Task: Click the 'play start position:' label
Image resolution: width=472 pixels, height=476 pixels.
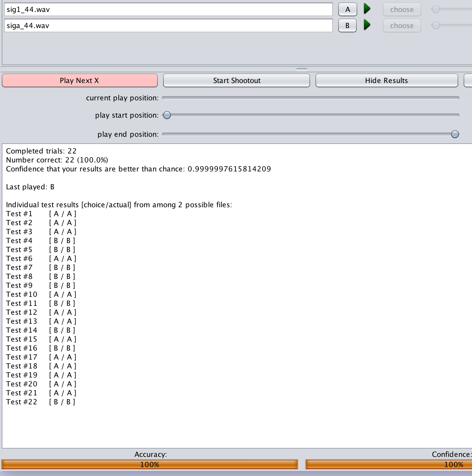Action: 127,115
